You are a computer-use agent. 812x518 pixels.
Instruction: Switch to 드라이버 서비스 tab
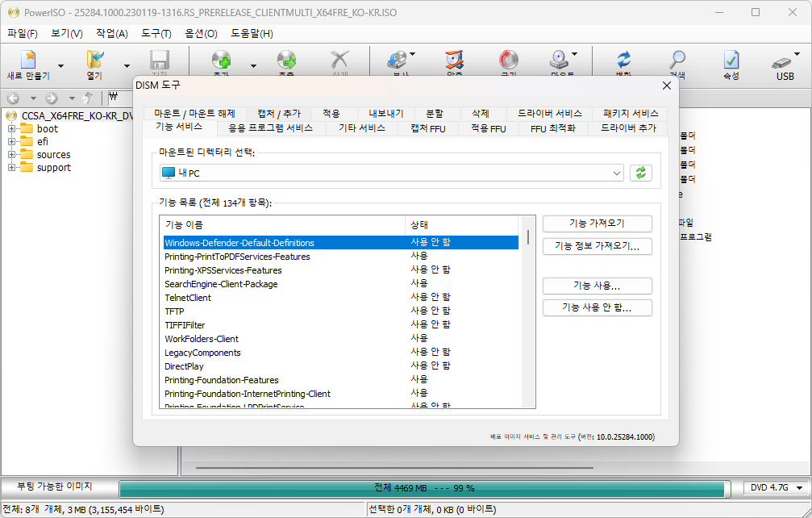[550, 114]
